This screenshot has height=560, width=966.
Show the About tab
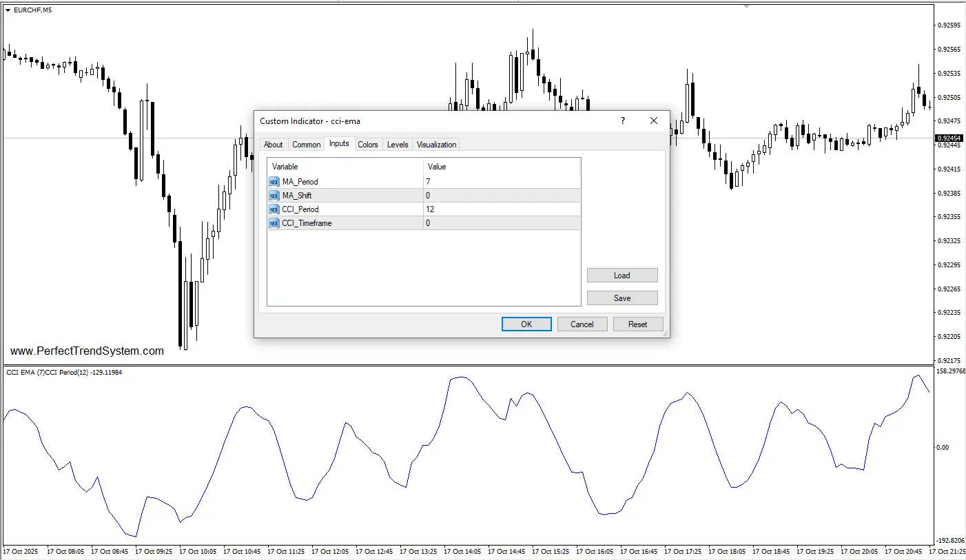(274, 145)
